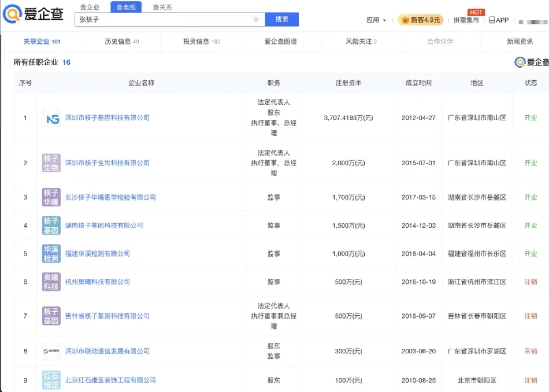Click the 核子华曦 logo icon
This screenshot has height=392, width=549.
point(51,197)
